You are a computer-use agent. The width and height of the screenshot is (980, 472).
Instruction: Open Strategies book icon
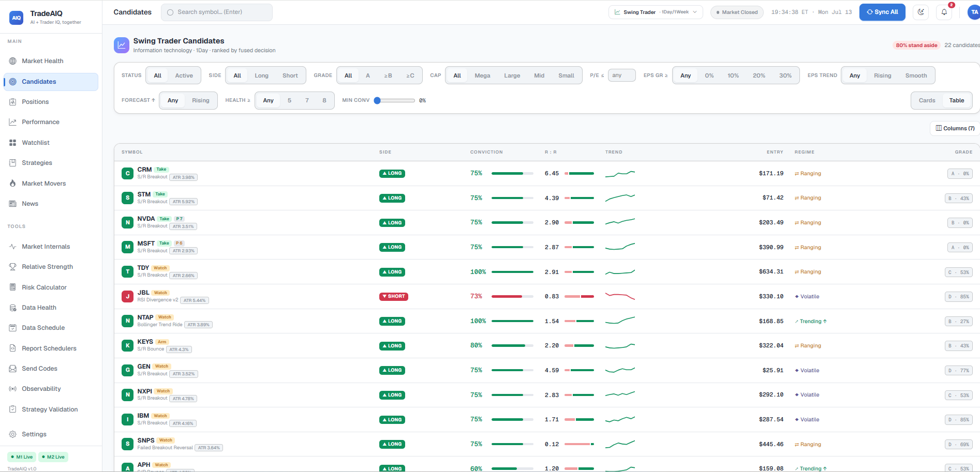pos(12,163)
